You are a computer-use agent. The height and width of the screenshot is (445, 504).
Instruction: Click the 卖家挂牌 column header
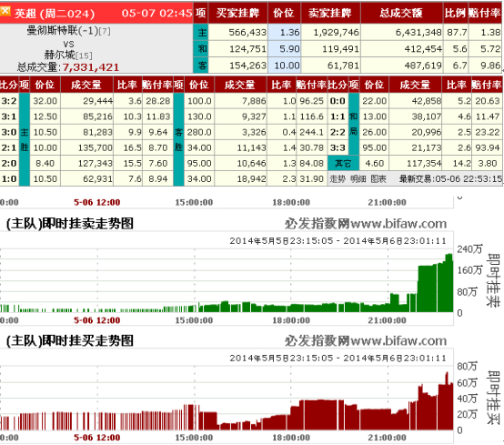[330, 13]
